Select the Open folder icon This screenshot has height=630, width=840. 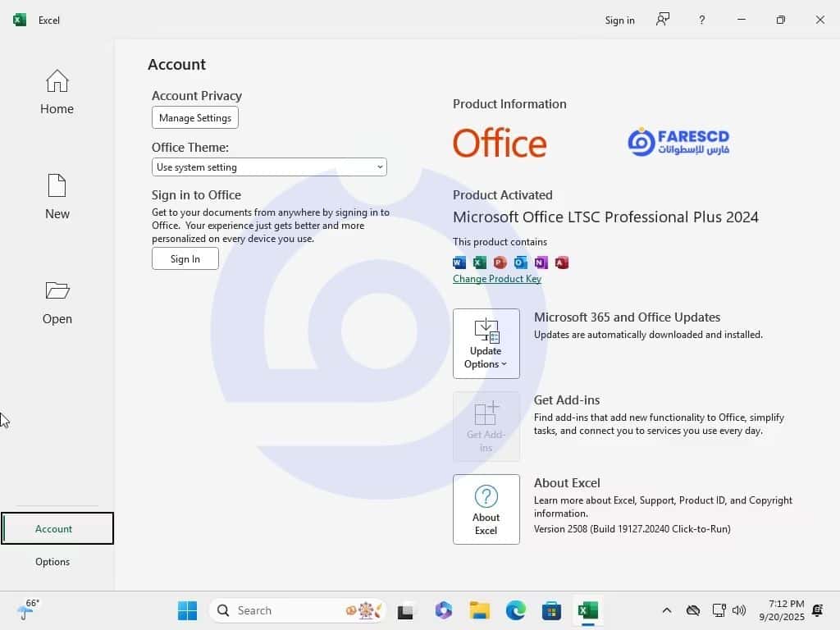(x=57, y=291)
